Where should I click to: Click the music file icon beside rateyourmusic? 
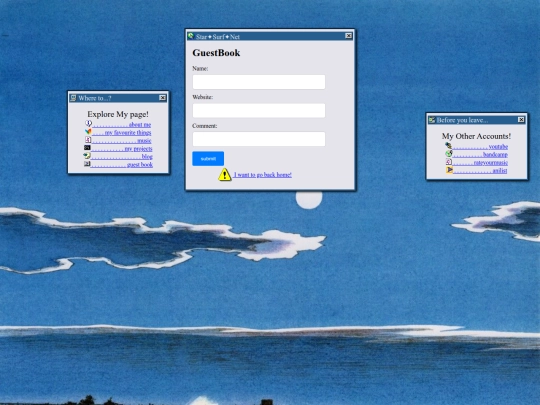coord(449,162)
